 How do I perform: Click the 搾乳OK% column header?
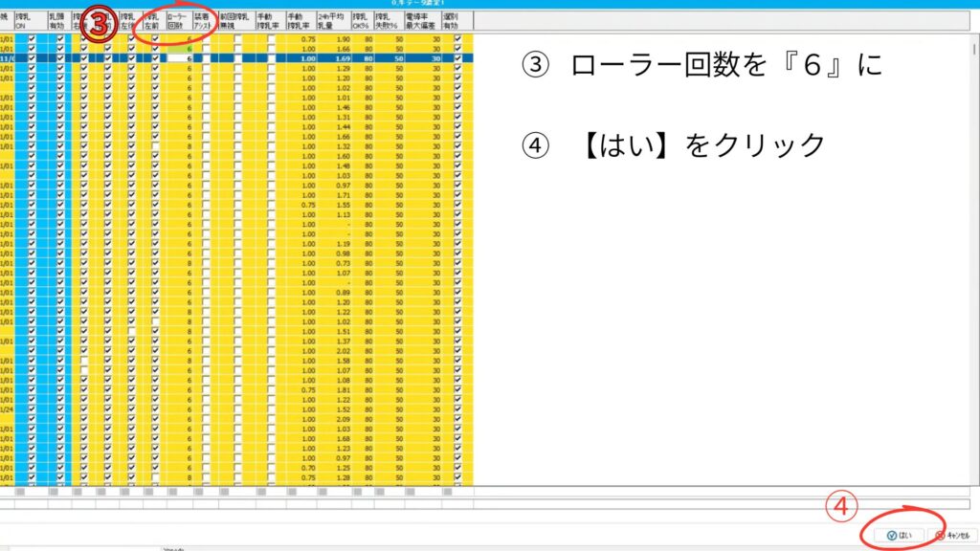361,22
